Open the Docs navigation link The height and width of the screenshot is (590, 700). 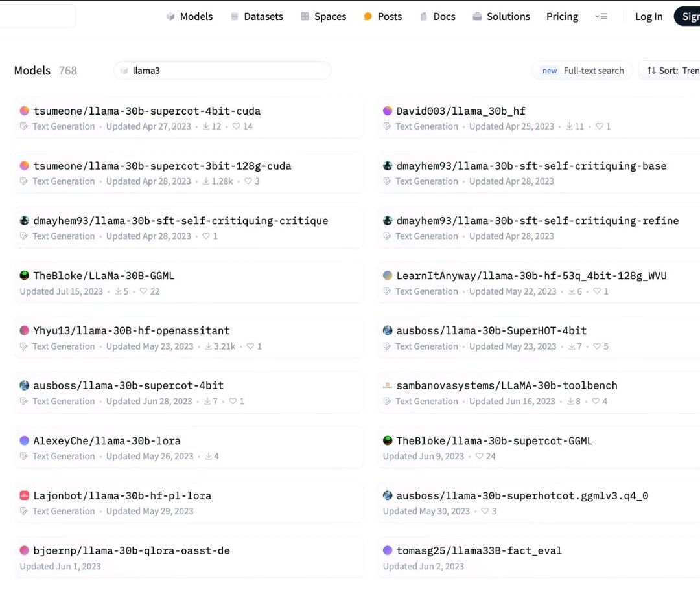point(437,16)
